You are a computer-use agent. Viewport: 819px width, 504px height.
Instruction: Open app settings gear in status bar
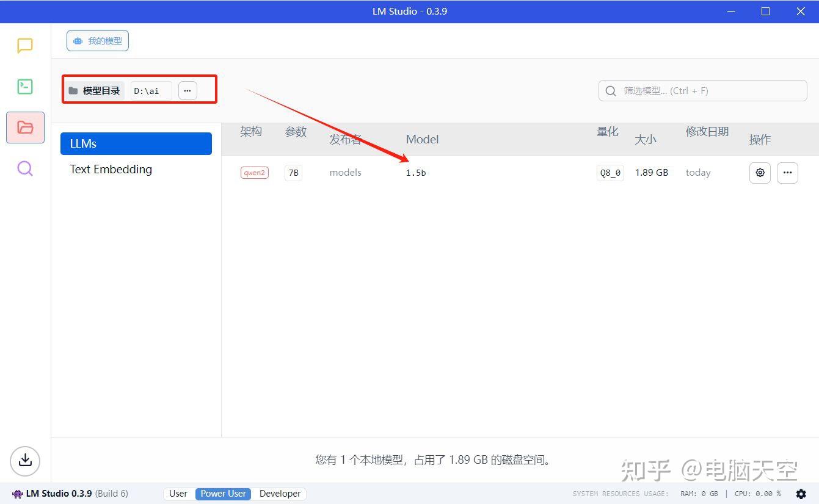(x=801, y=494)
